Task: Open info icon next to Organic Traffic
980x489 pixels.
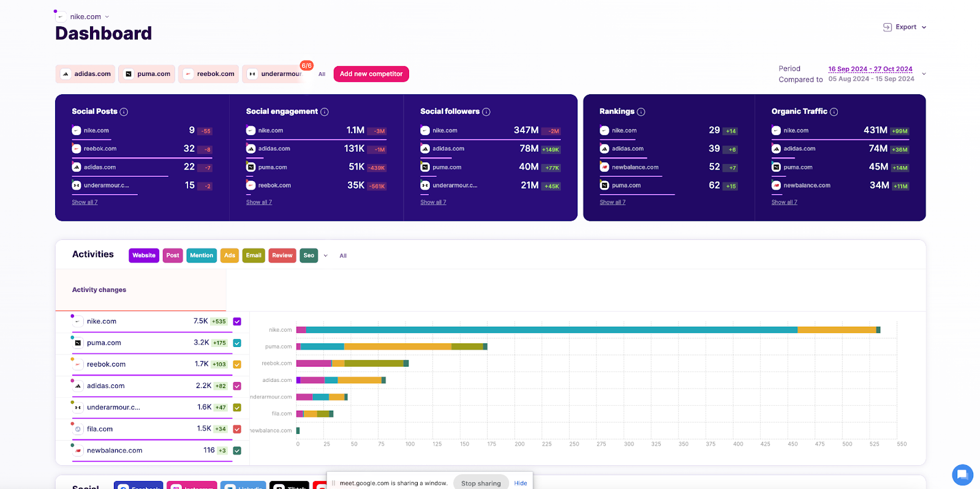Action: click(x=834, y=111)
